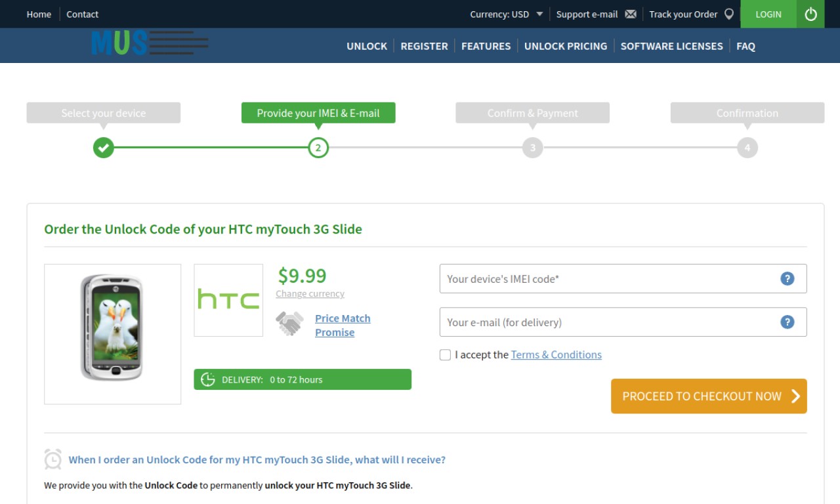
Task: Click the power icon beside LOGIN
Action: [810, 14]
